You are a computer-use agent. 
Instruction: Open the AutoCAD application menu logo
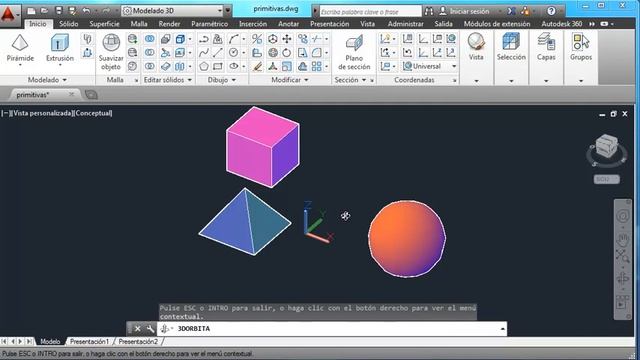click(x=9, y=15)
